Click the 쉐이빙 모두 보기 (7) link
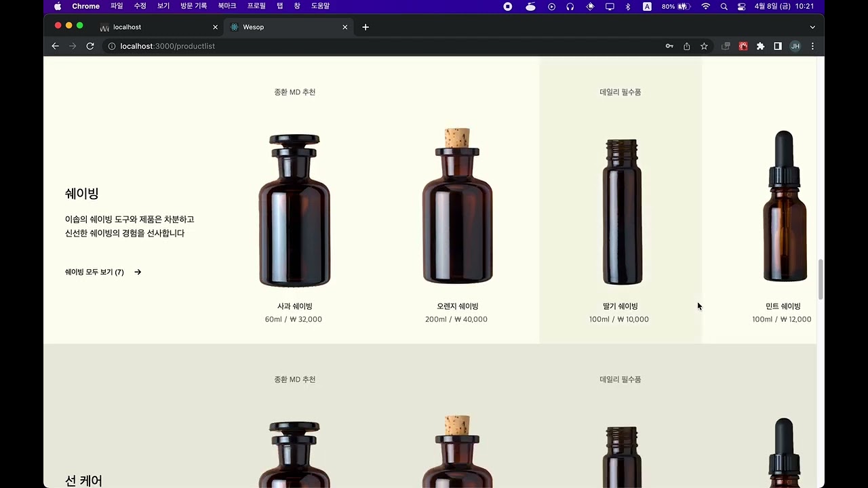Screen dimensions: 868x488 95,272
